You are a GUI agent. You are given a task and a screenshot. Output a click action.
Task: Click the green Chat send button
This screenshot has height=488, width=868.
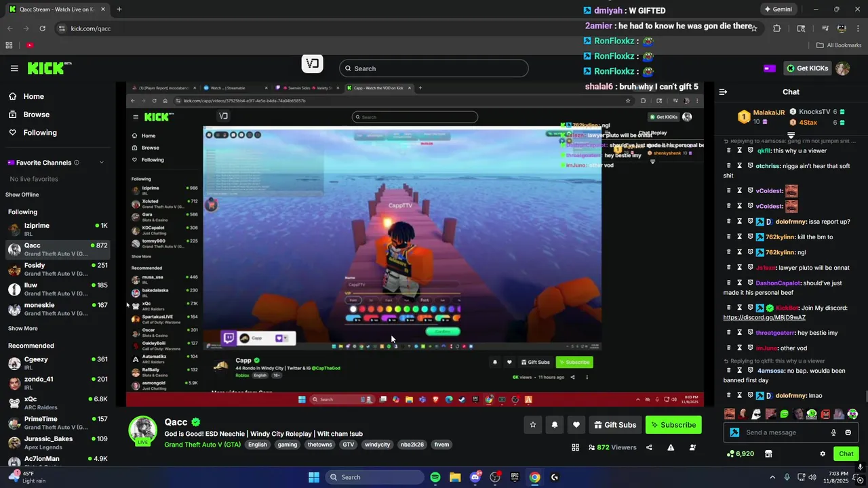(846, 453)
